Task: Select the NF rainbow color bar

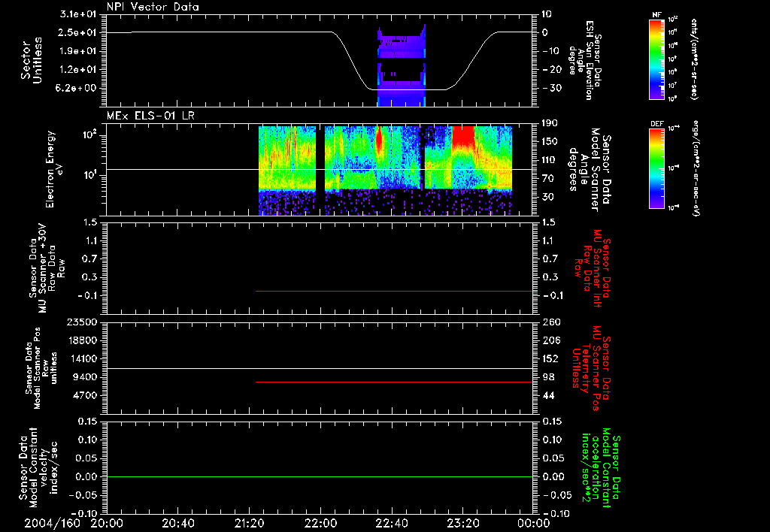Action: (x=656, y=59)
